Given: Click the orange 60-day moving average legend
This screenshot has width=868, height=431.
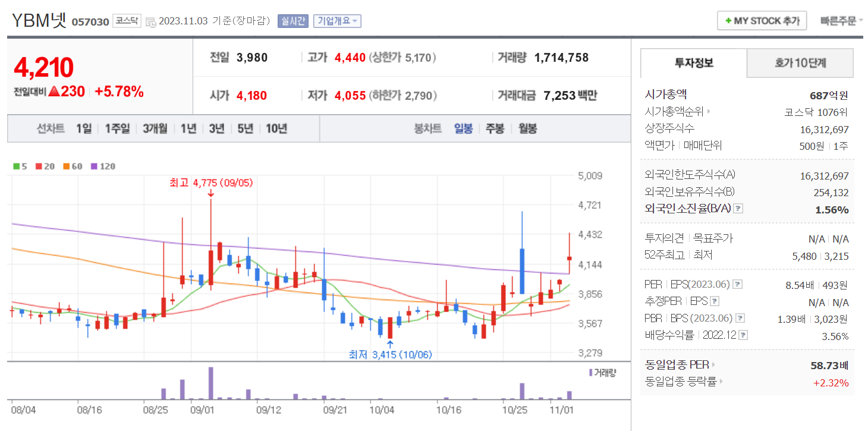Looking at the screenshot, I should coord(73,166).
